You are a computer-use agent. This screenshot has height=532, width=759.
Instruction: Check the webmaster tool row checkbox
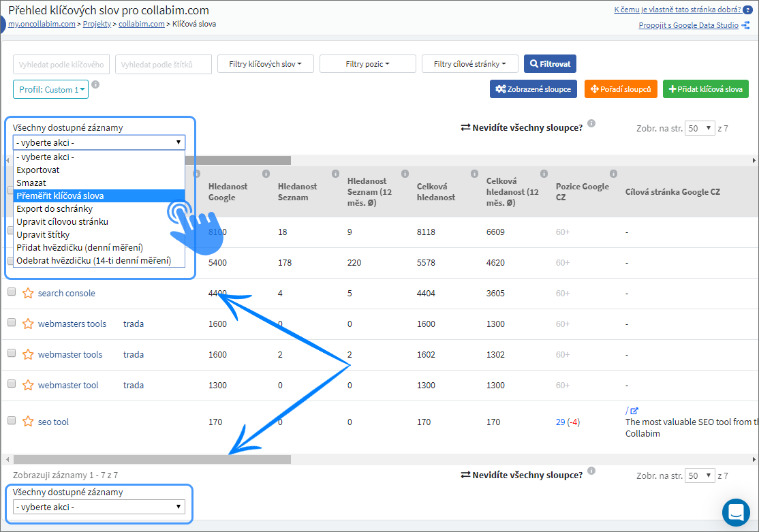pyautogui.click(x=12, y=384)
